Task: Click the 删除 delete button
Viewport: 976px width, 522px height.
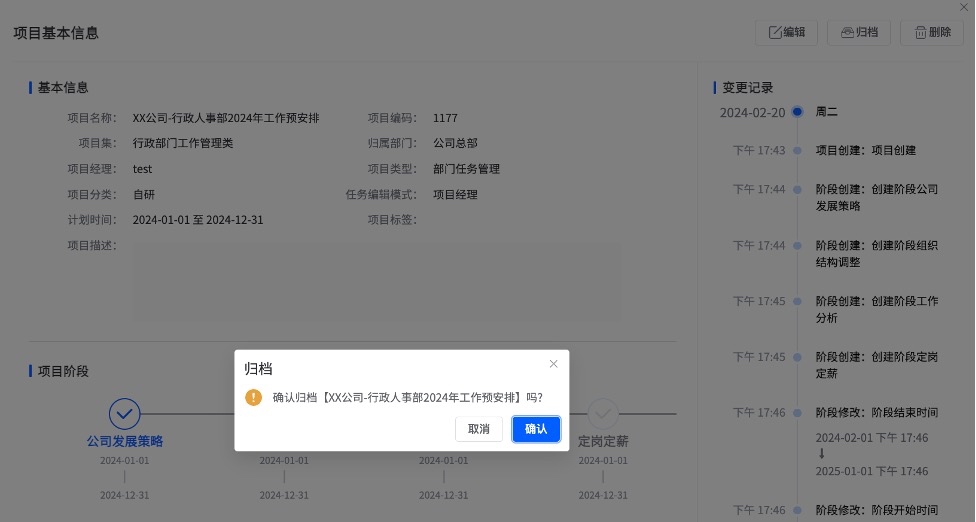Action: pos(932,32)
